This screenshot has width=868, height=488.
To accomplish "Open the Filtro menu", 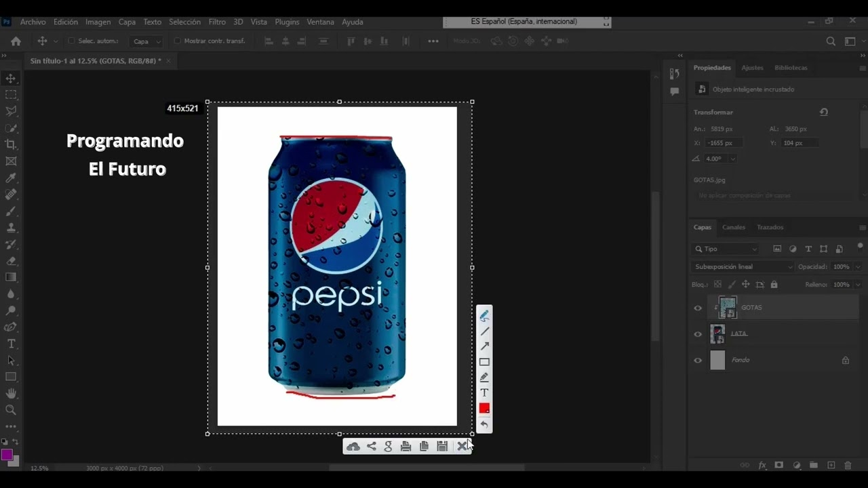I will 217,22.
